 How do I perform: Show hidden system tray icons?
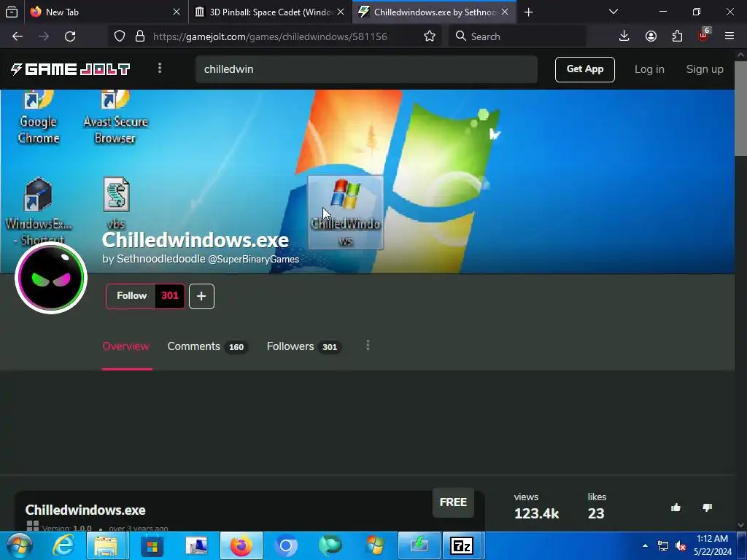pyautogui.click(x=645, y=545)
